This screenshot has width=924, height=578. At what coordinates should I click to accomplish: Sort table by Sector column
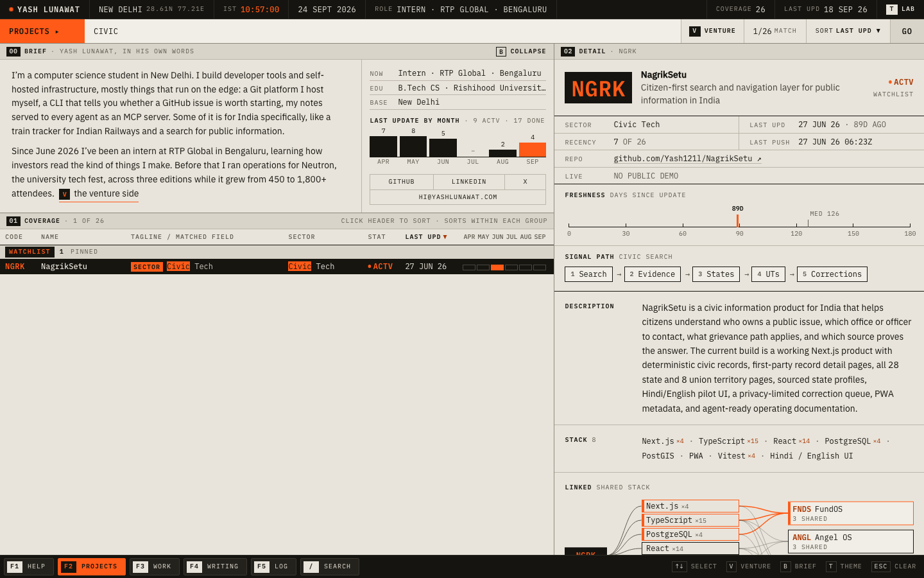pos(302,237)
